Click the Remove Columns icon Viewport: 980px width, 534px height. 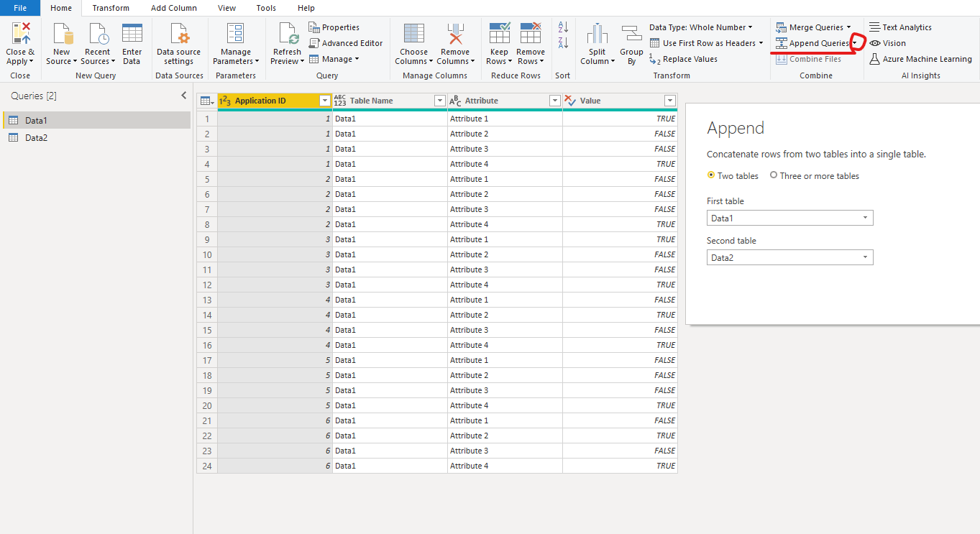pos(454,34)
